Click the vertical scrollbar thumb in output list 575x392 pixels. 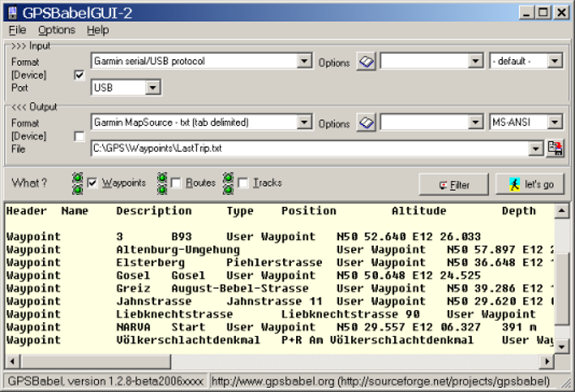point(561,288)
